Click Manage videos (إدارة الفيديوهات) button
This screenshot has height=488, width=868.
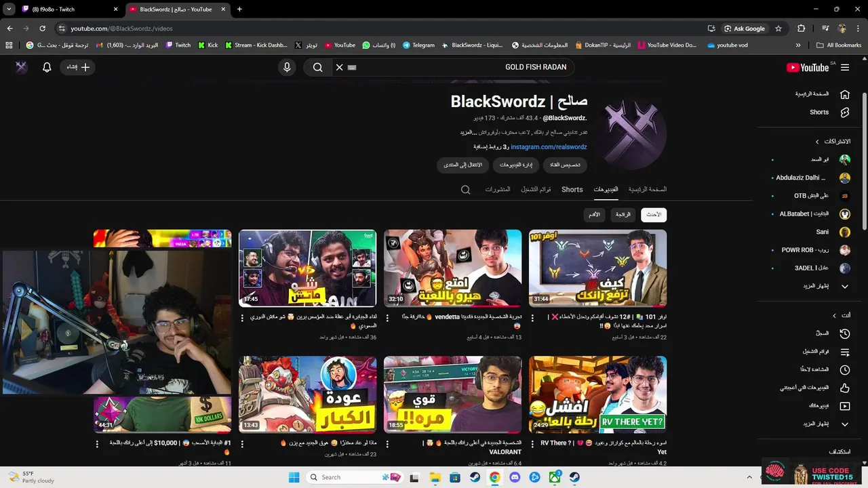pos(516,165)
